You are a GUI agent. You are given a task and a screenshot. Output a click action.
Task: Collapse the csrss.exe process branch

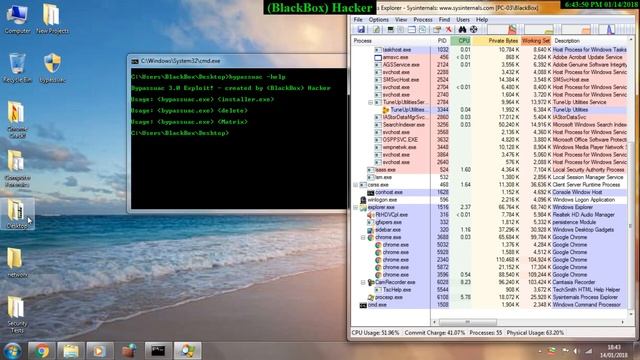point(356,185)
